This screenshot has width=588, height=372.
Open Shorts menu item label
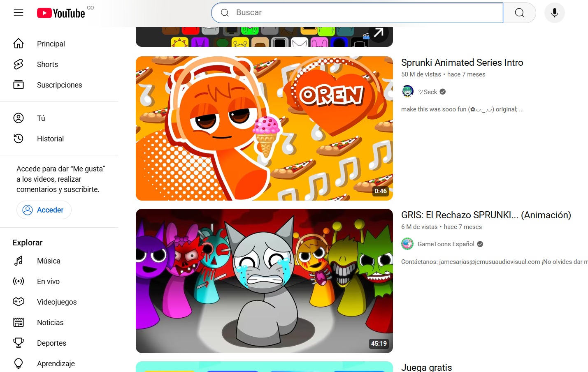[47, 65]
